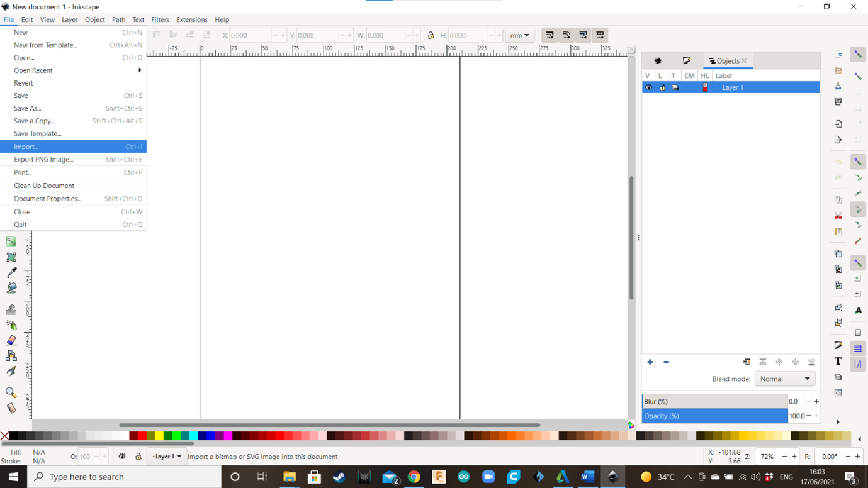Select the Mesh gradient tool

coord(11,257)
